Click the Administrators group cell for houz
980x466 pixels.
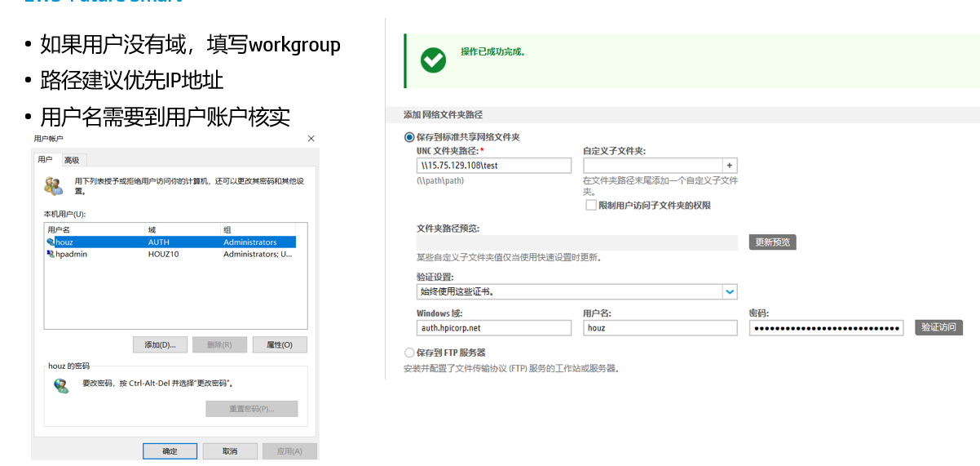(x=250, y=242)
